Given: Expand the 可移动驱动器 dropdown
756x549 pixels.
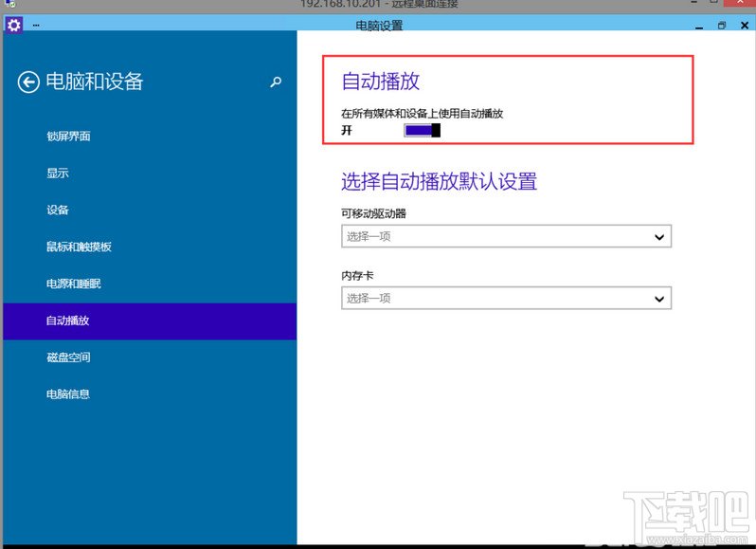Looking at the screenshot, I should click(x=506, y=237).
